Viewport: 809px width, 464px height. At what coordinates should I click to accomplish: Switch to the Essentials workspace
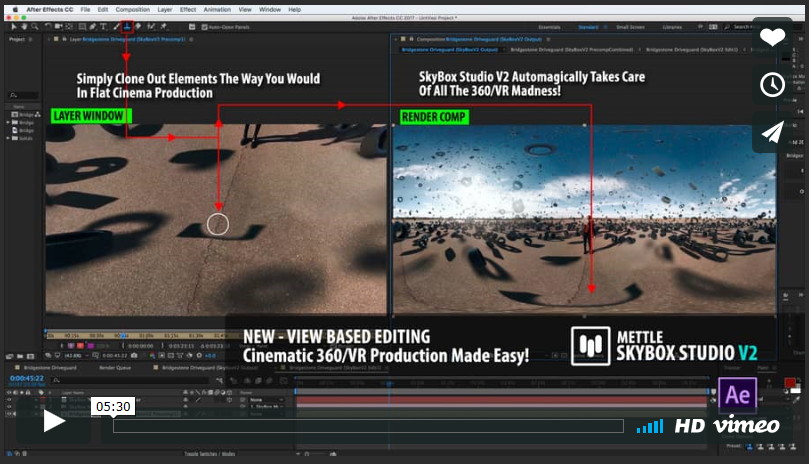(549, 27)
